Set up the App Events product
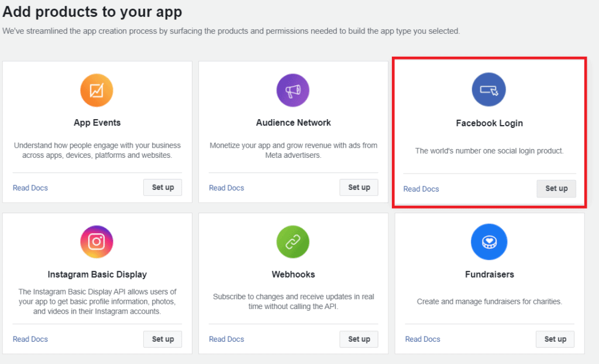The height and width of the screenshot is (364, 599). point(163,188)
